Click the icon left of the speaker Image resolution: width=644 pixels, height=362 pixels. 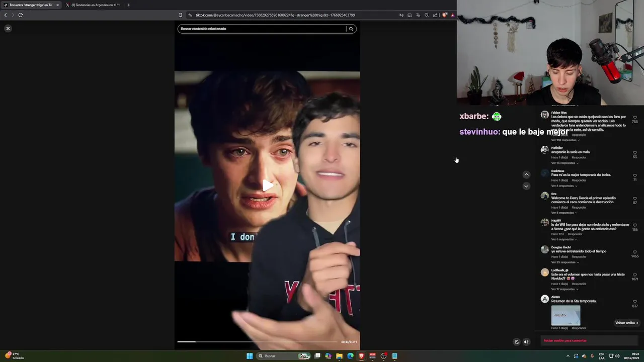click(x=516, y=342)
